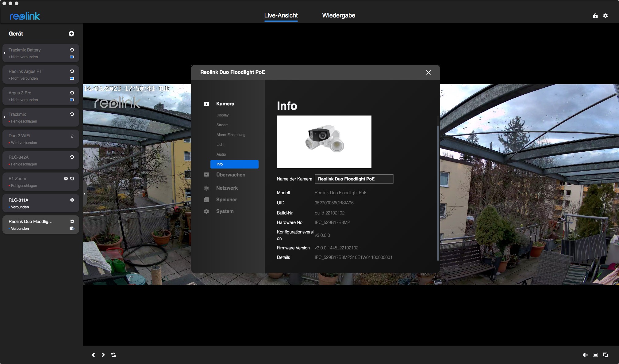Click the auto-cycle refresh icon in bottom bar
The width and height of the screenshot is (619, 364).
(x=113, y=355)
